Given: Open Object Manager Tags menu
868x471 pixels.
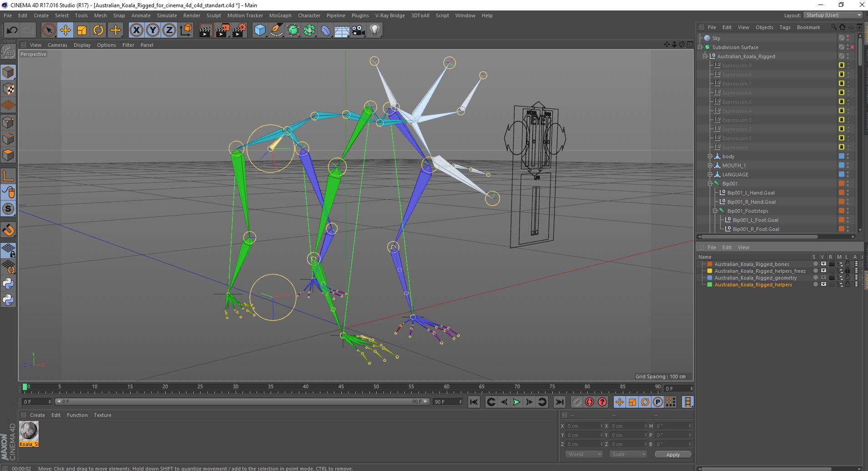Looking at the screenshot, I should [x=785, y=27].
